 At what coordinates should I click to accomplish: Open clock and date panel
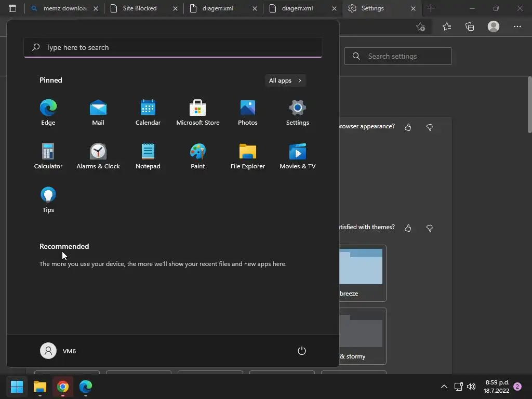[x=496, y=387]
